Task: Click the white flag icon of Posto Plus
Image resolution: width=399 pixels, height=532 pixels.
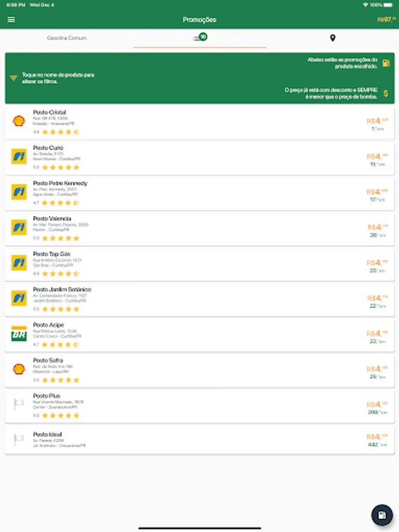Action: pyautogui.click(x=19, y=404)
